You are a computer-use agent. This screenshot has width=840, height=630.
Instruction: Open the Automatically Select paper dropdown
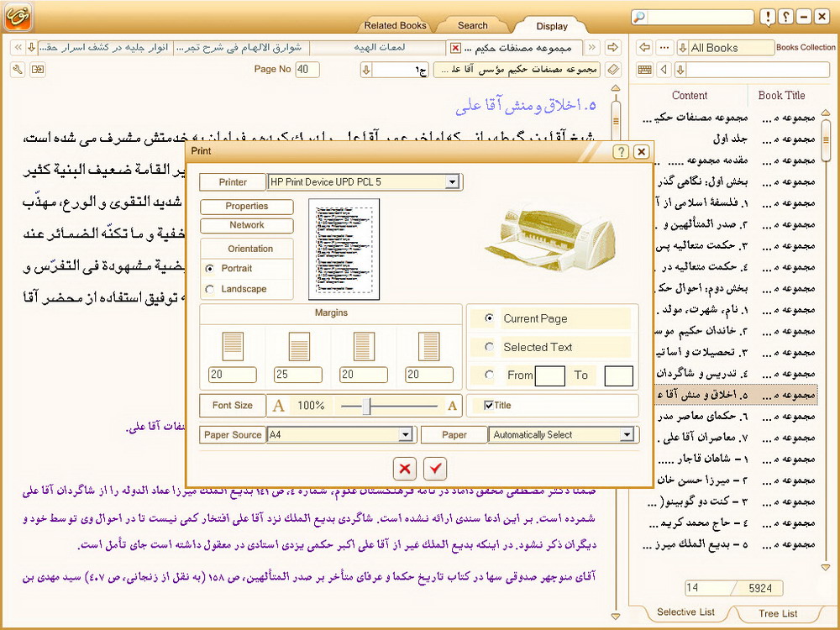(626, 435)
